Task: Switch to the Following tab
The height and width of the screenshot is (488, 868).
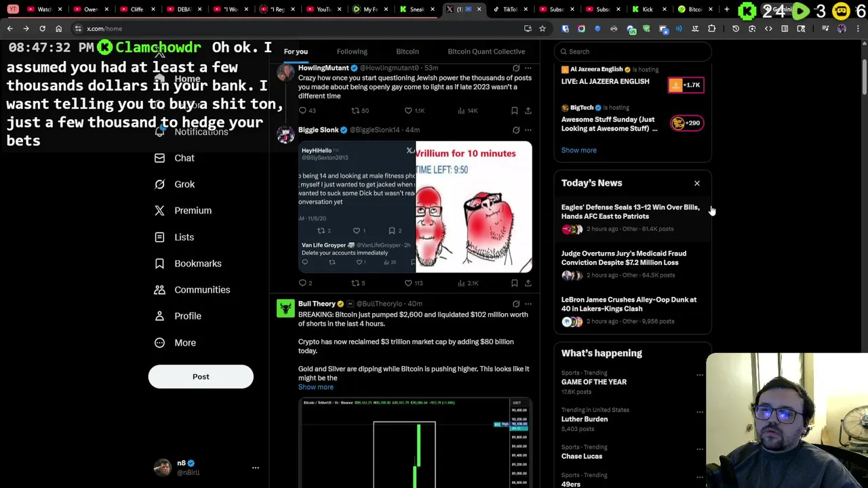Action: (x=352, y=52)
